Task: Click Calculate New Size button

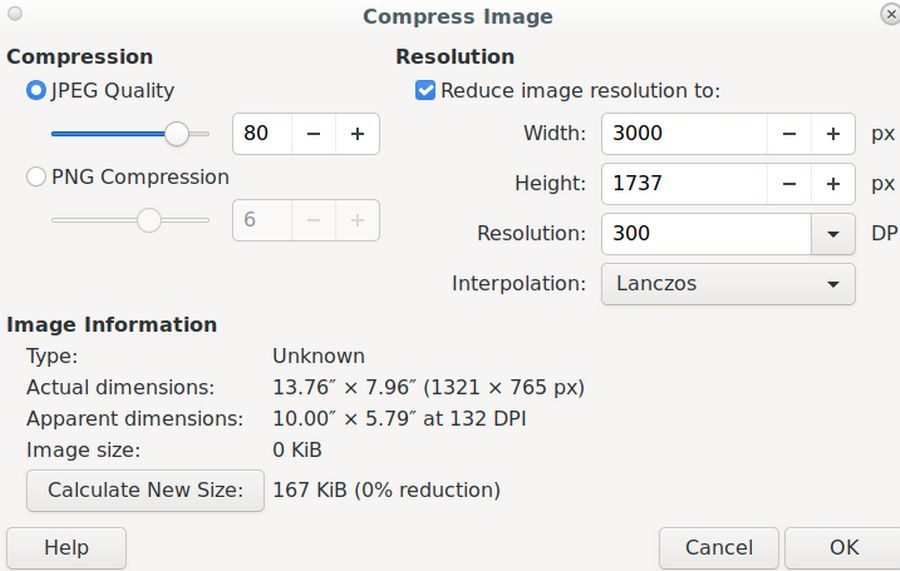Action: (145, 490)
